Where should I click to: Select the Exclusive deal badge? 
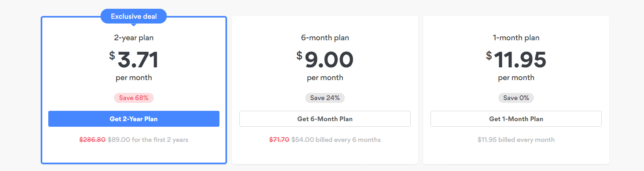134,16
